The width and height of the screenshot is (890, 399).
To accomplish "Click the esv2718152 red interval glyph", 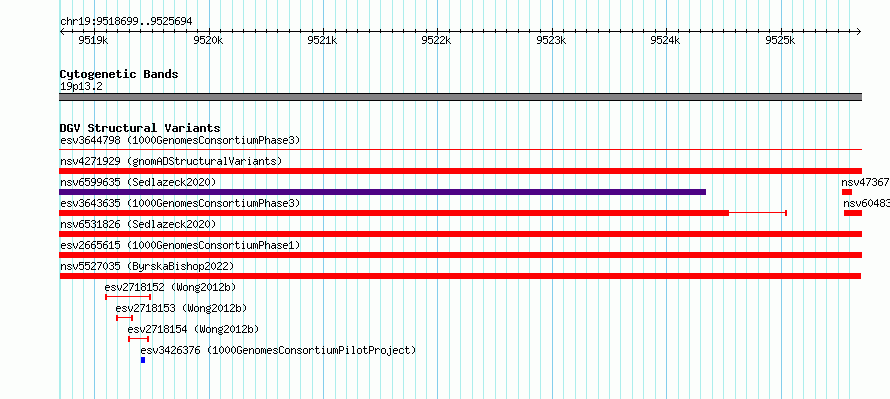I will click(128, 297).
